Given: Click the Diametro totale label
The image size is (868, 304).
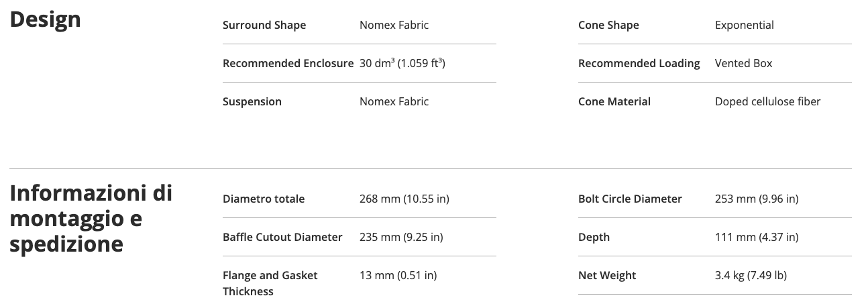Looking at the screenshot, I should point(264,199).
